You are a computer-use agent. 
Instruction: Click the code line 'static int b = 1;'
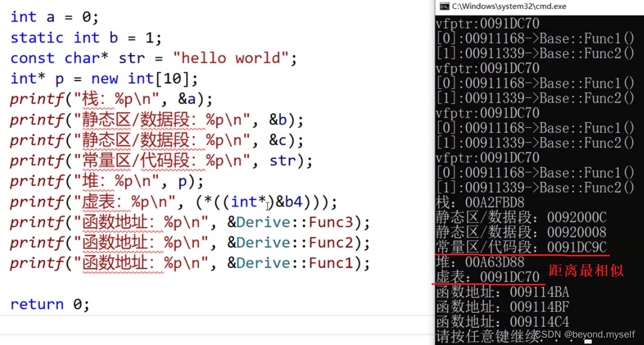(x=86, y=38)
